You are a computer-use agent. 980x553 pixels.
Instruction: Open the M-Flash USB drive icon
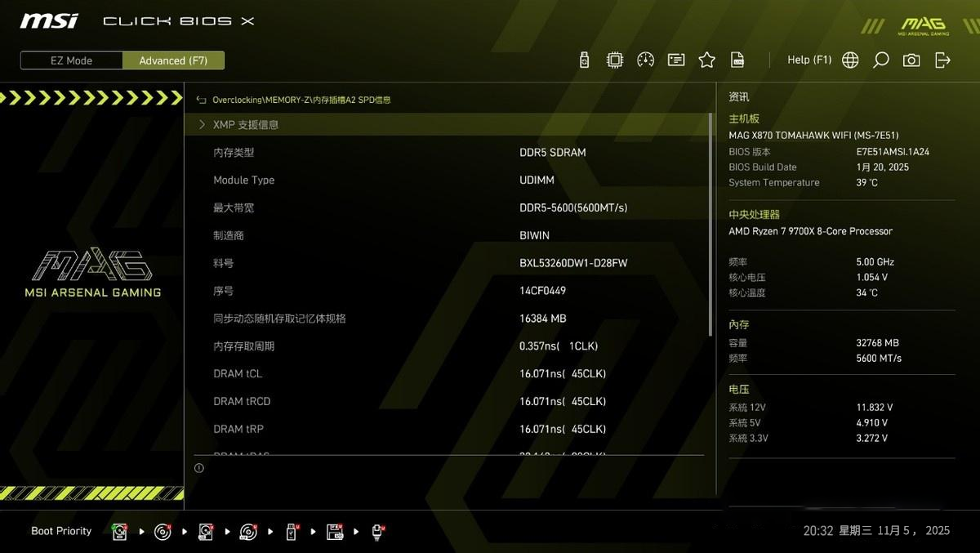[584, 60]
